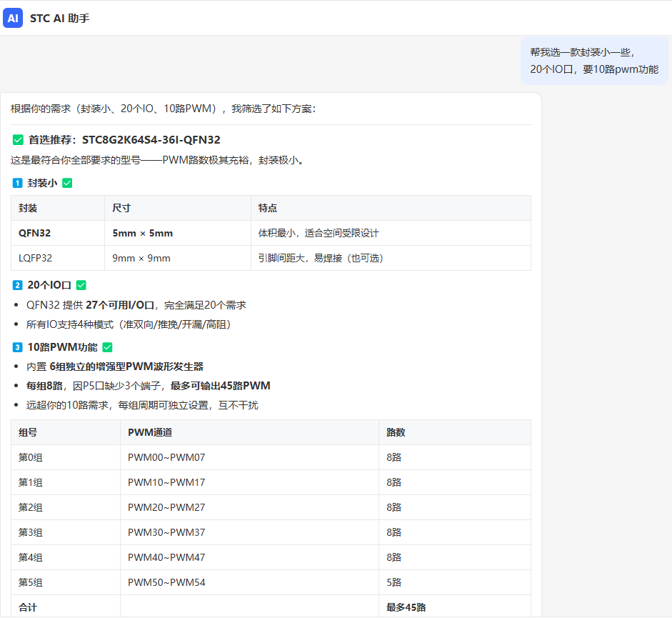Click the green check after 20个IO口

coord(81,285)
